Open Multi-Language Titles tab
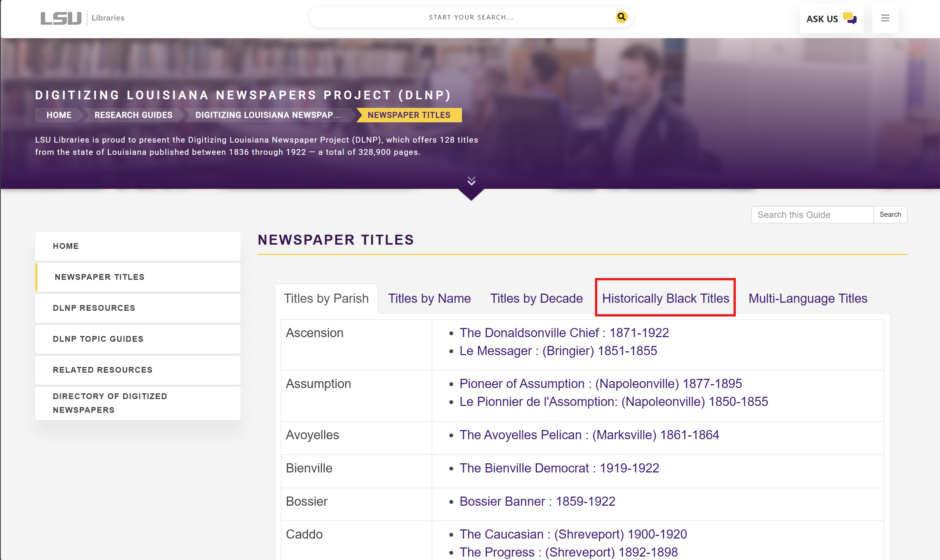Image resolution: width=940 pixels, height=560 pixels. coord(808,298)
